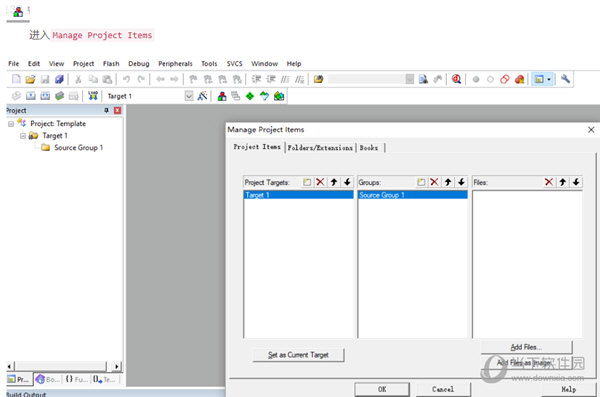Screen dimensions: 600x397
Task: Click the Set as Current Target button
Action: pos(298,355)
